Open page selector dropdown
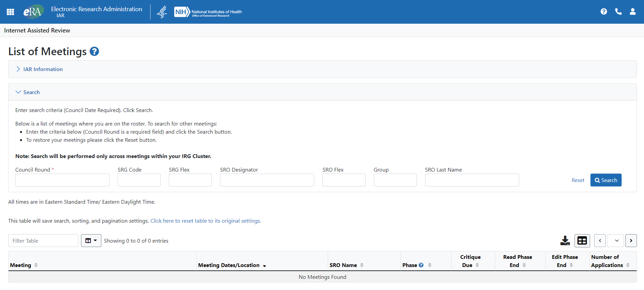The height and width of the screenshot is (290, 644). pyautogui.click(x=616, y=241)
